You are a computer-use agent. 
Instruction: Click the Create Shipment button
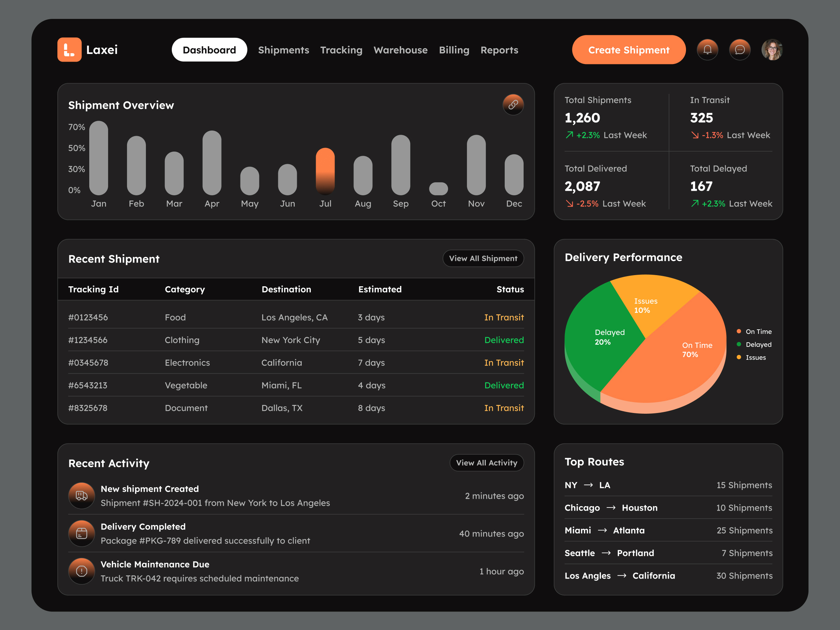click(629, 49)
